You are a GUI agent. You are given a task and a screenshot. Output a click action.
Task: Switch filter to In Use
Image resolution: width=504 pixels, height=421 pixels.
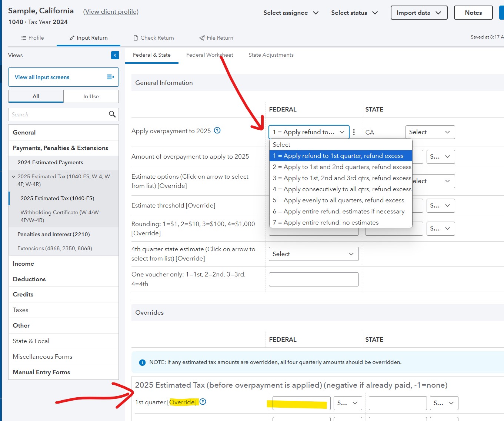(91, 96)
